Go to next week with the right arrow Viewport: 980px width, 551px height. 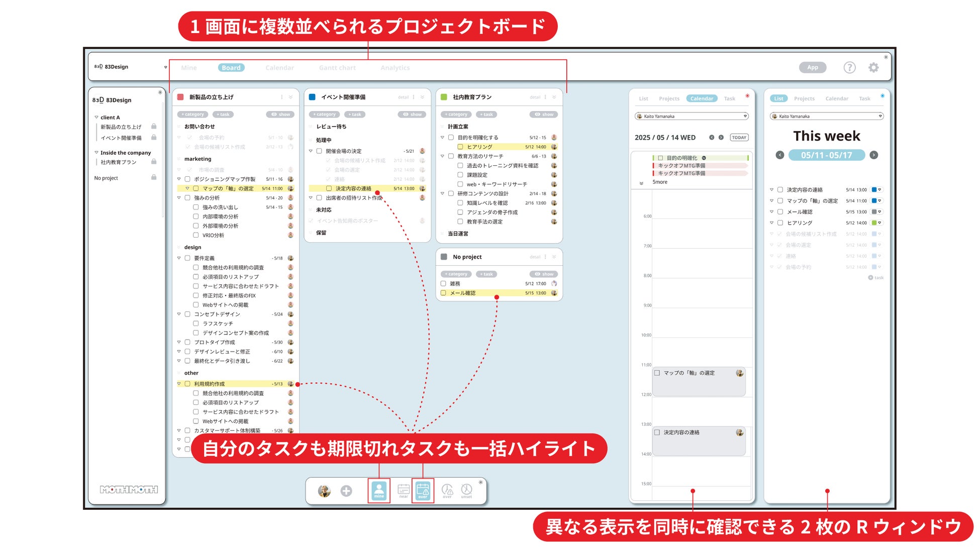click(x=874, y=155)
